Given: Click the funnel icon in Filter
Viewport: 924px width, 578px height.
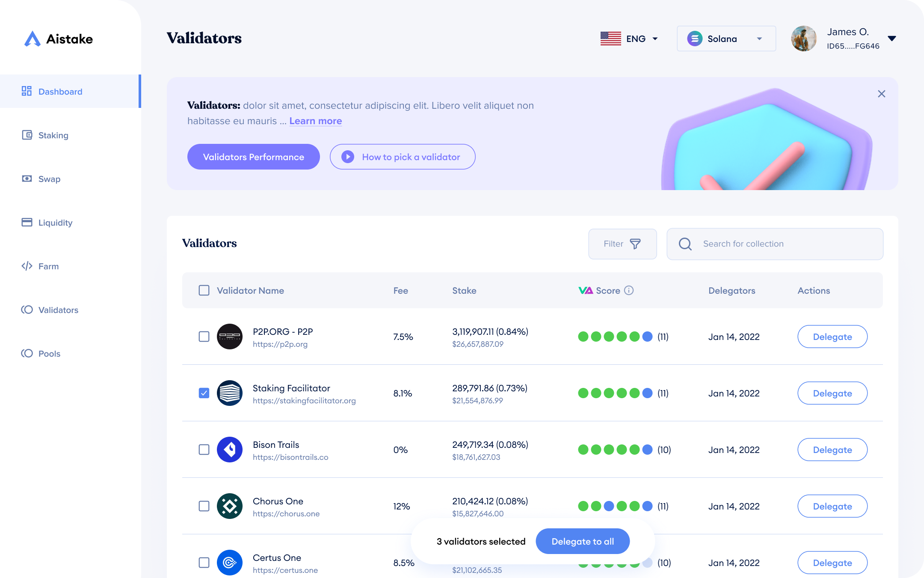Looking at the screenshot, I should [x=635, y=244].
